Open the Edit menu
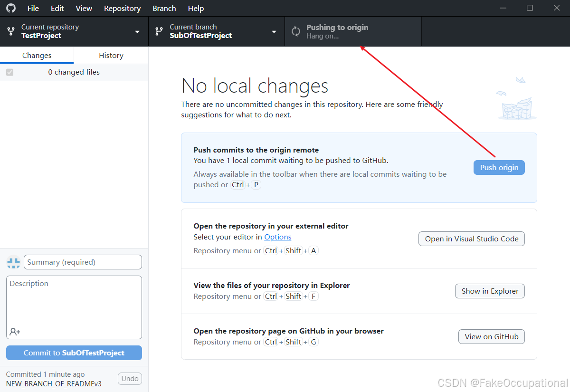 (x=57, y=8)
